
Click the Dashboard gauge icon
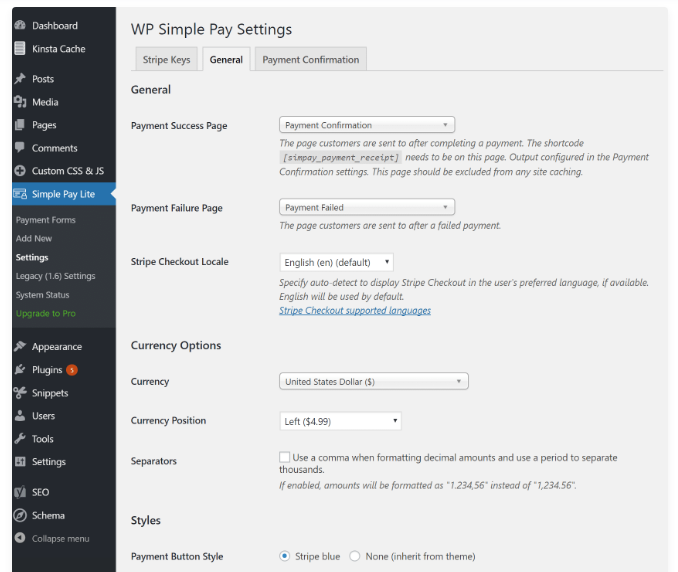(x=20, y=25)
